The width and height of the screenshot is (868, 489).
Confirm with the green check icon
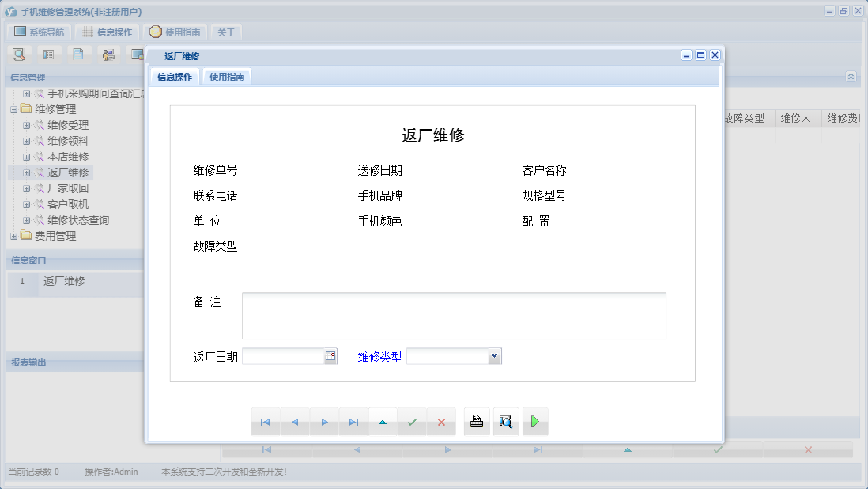coord(412,422)
